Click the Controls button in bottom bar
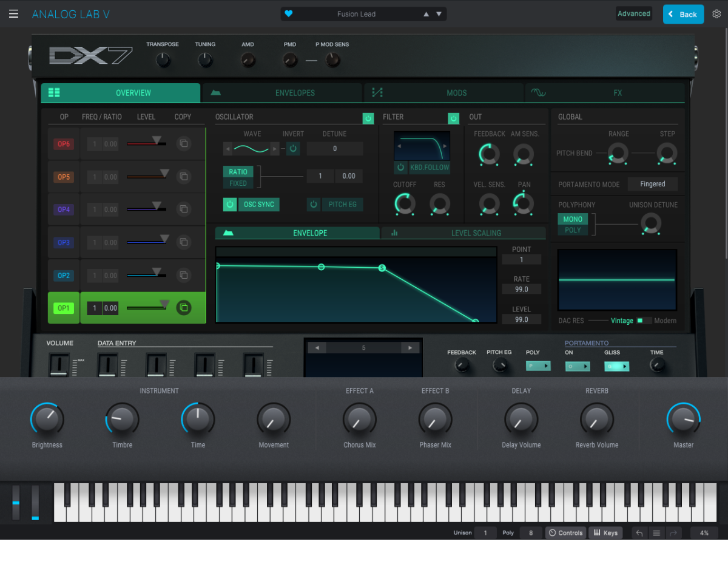728x575 pixels. 565,533
